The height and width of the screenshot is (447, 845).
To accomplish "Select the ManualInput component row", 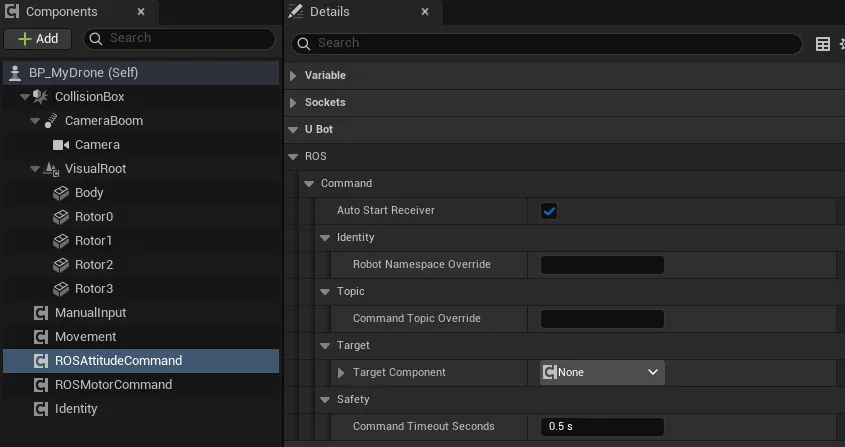I will click(141, 313).
